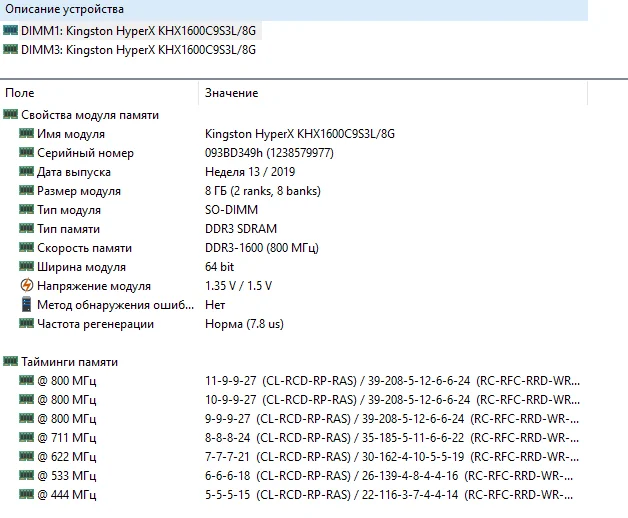The width and height of the screenshot is (628, 518).
Task: Select timing value 6-6-6-18
Action: [x=389, y=476]
